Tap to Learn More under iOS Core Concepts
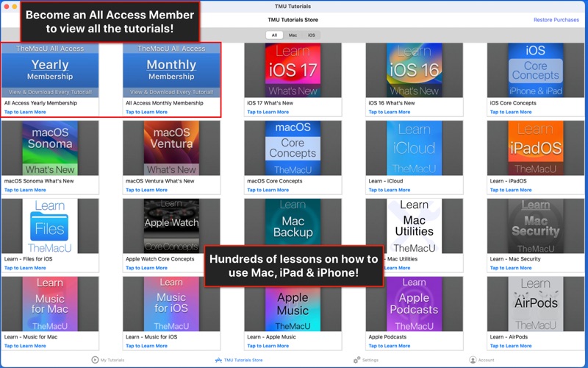This screenshot has width=588, height=368. click(511, 112)
